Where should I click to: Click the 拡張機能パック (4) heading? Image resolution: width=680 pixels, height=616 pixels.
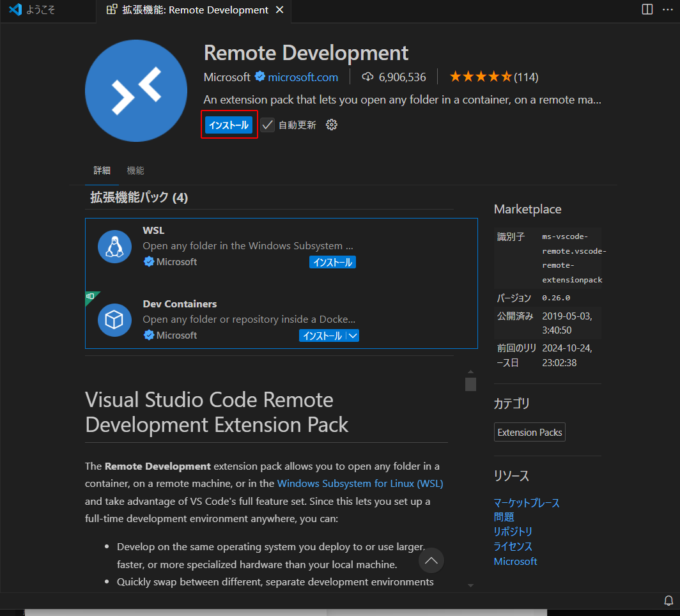coord(139,197)
